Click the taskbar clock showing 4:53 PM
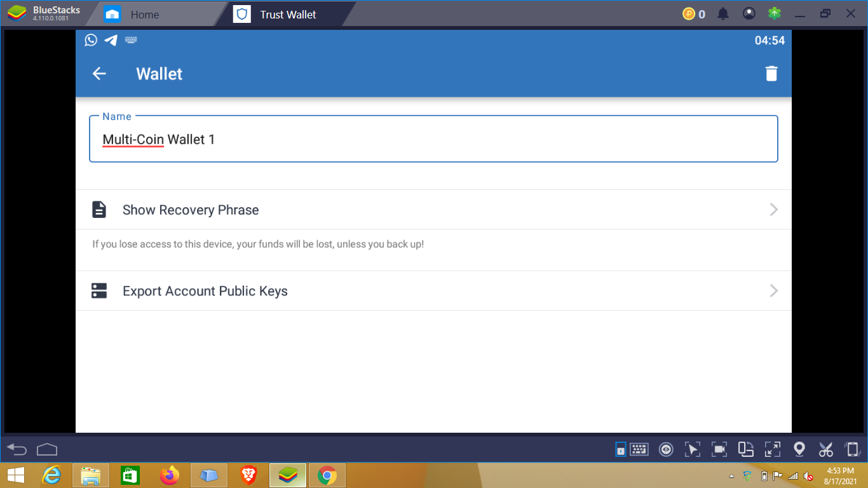 (x=841, y=475)
